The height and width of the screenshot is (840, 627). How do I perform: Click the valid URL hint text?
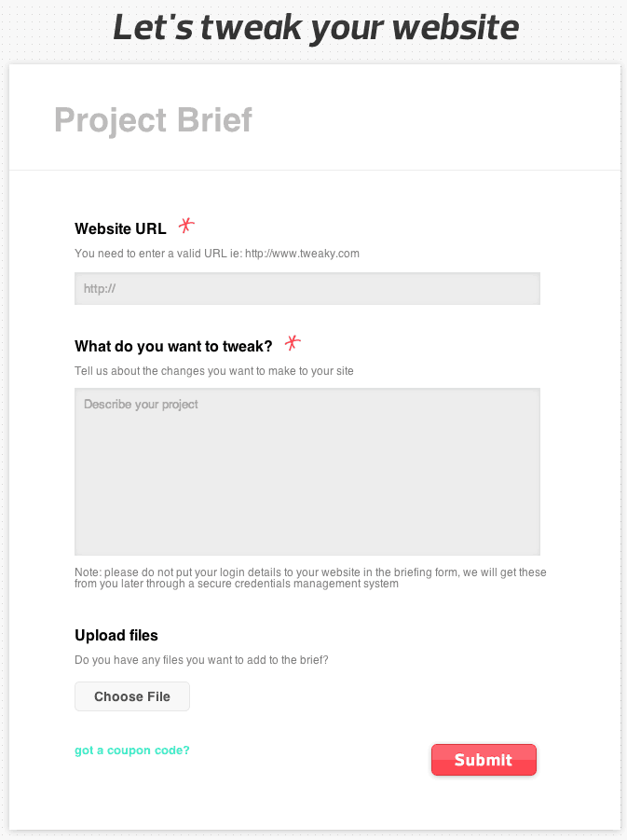pos(217,254)
